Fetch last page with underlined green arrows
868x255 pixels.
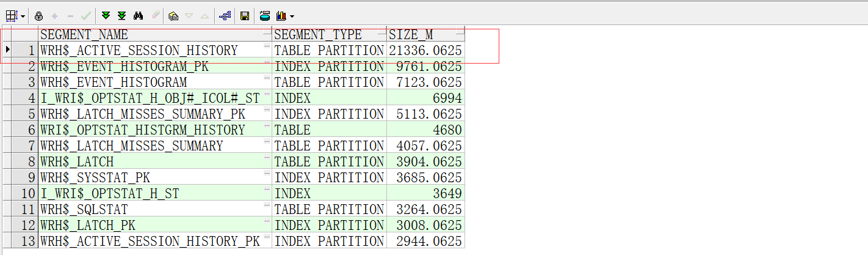tap(121, 16)
